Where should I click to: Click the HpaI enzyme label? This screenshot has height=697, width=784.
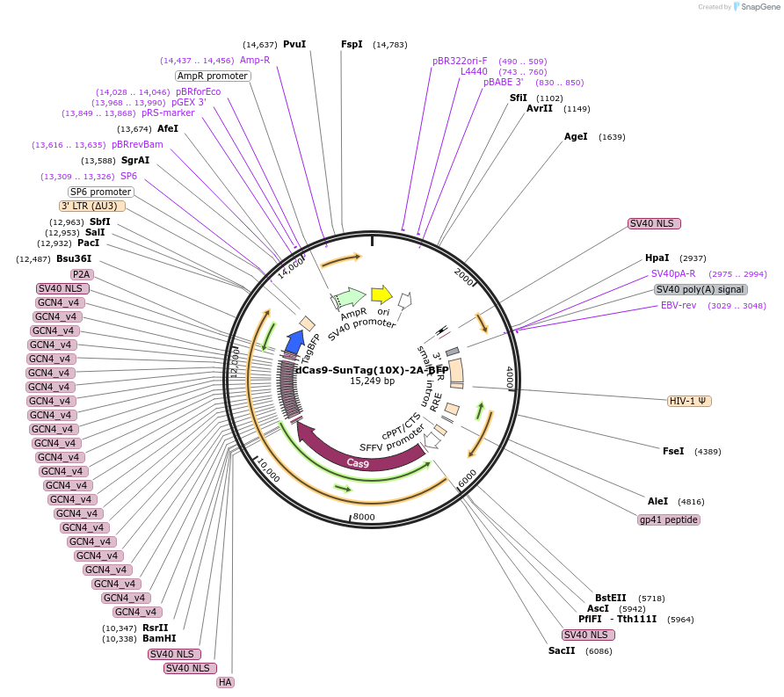[657, 258]
